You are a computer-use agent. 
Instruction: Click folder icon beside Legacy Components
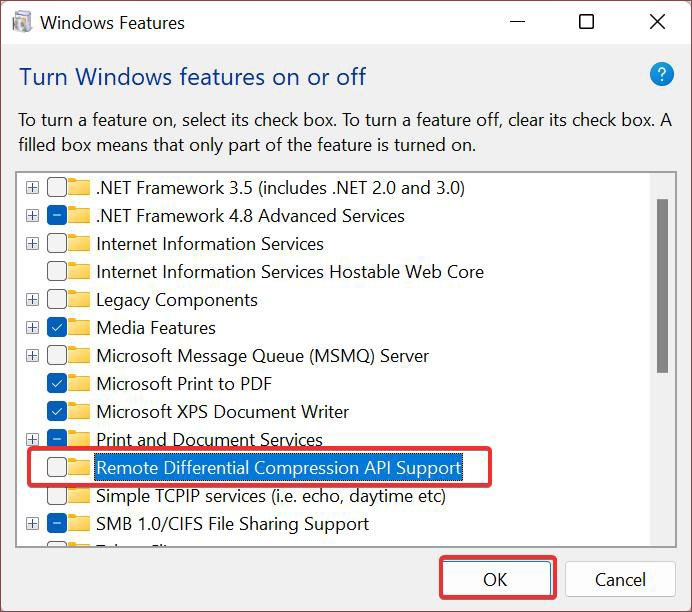tap(79, 299)
